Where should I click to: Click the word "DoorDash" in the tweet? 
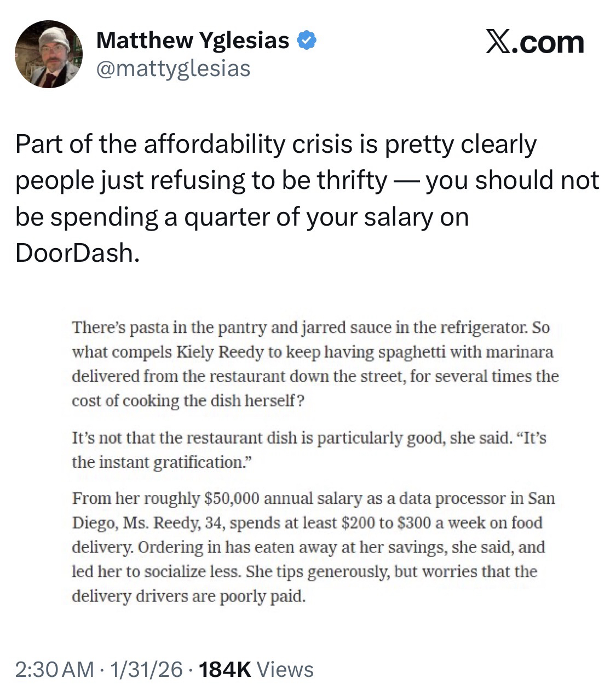pos(74,252)
